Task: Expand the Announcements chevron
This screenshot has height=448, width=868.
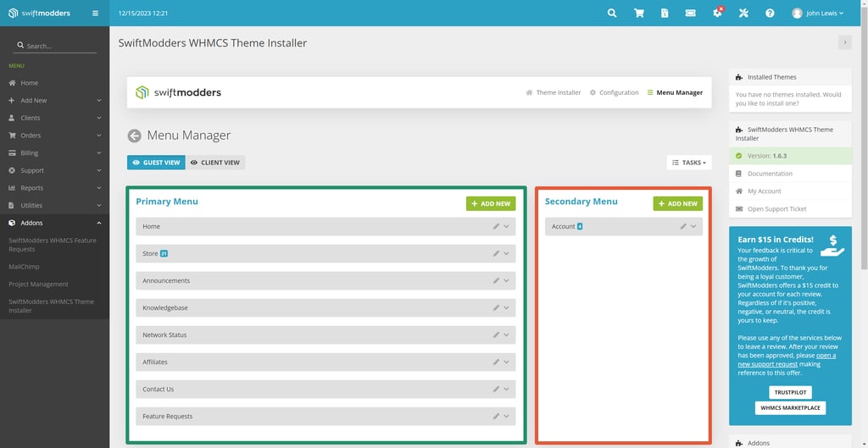Action: pos(507,280)
